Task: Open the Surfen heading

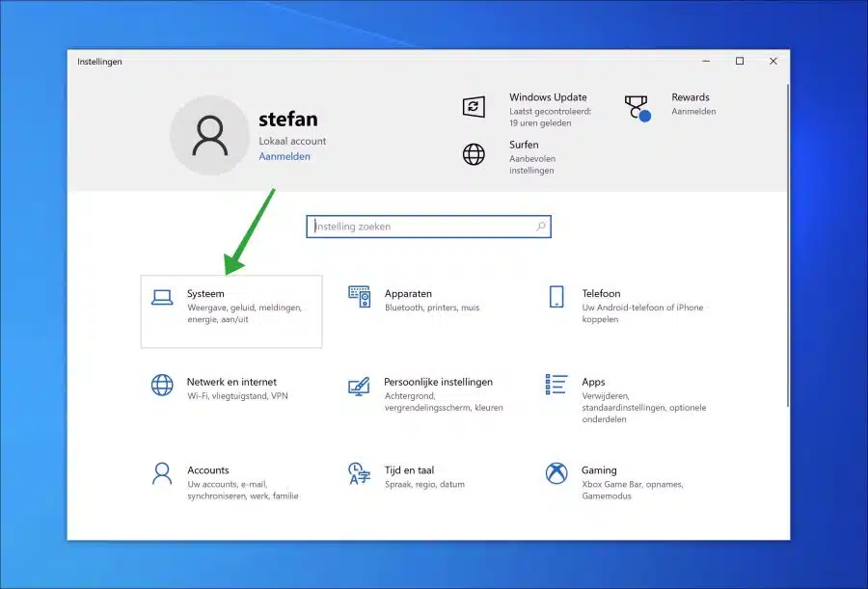Action: click(x=524, y=145)
